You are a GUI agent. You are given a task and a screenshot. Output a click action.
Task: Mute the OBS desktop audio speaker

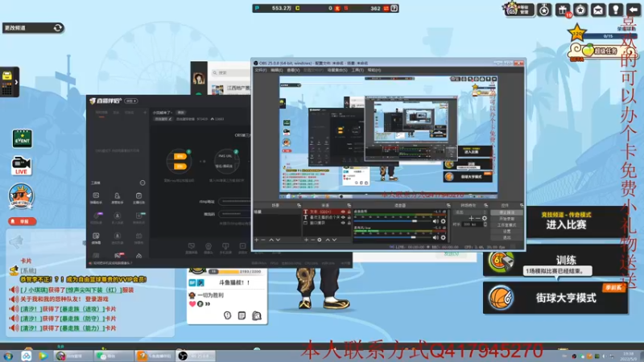(436, 221)
